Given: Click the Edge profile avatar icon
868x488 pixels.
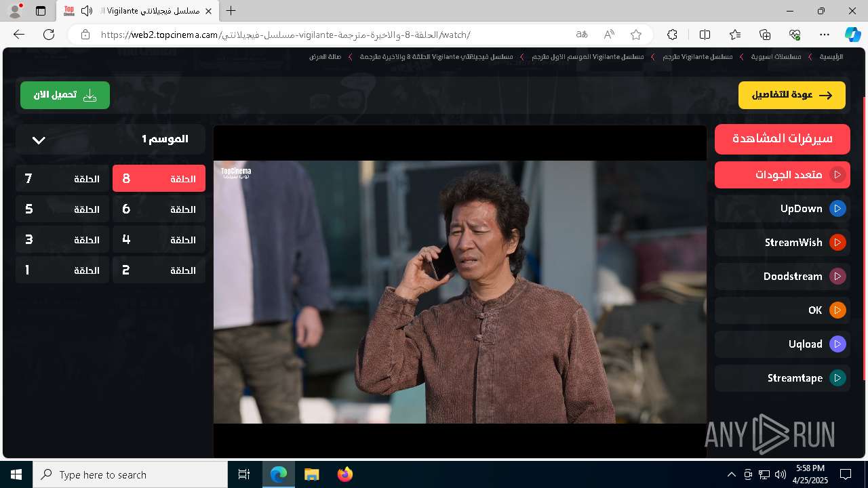Looking at the screenshot, I should tap(14, 11).
